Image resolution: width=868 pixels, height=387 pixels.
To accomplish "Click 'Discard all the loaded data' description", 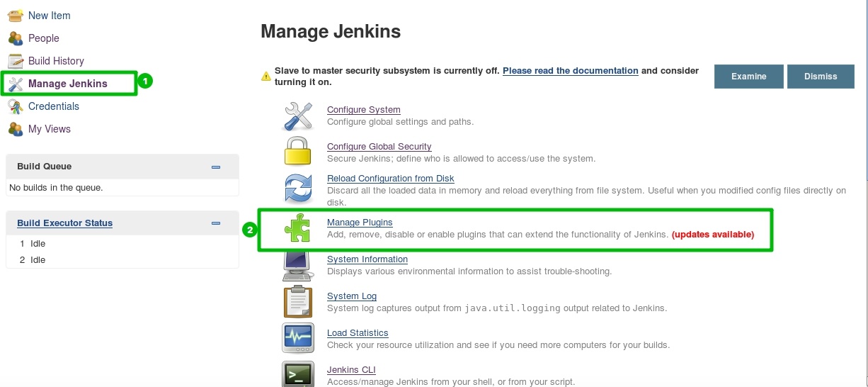I will pyautogui.click(x=587, y=196).
